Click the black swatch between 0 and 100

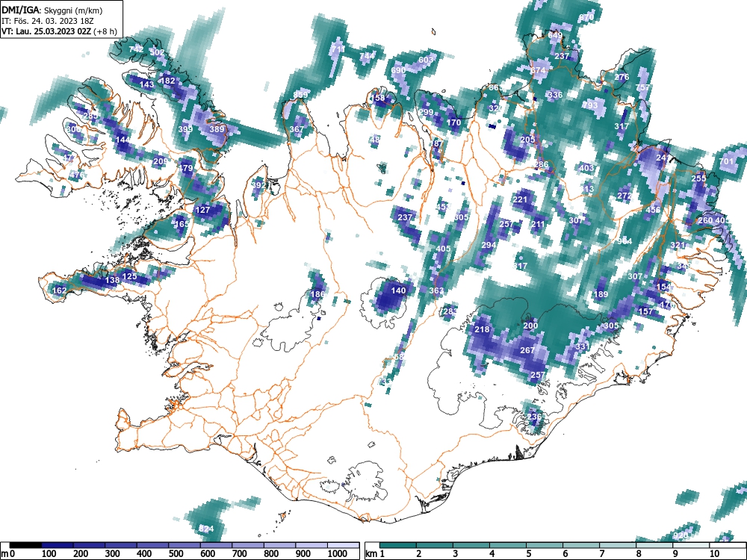tap(25, 545)
